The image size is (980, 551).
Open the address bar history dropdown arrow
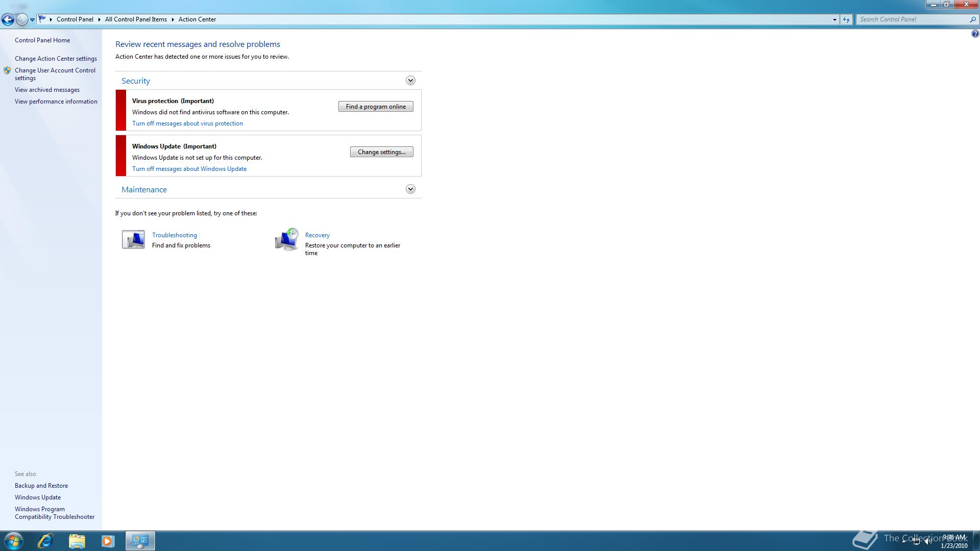835,19
